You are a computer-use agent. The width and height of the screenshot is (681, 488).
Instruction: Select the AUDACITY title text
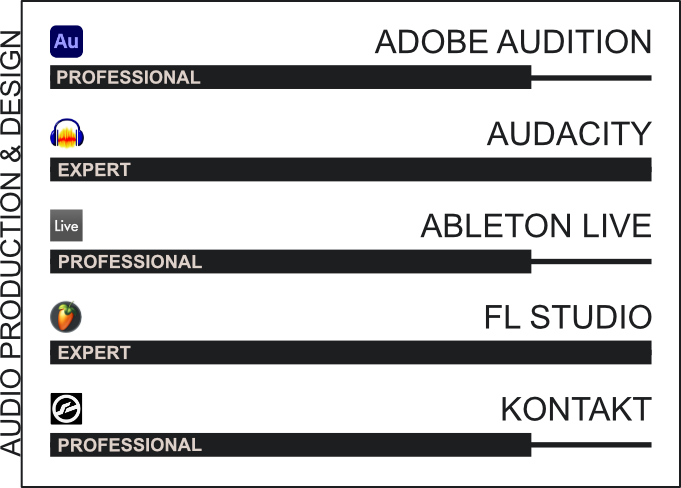[569, 134]
